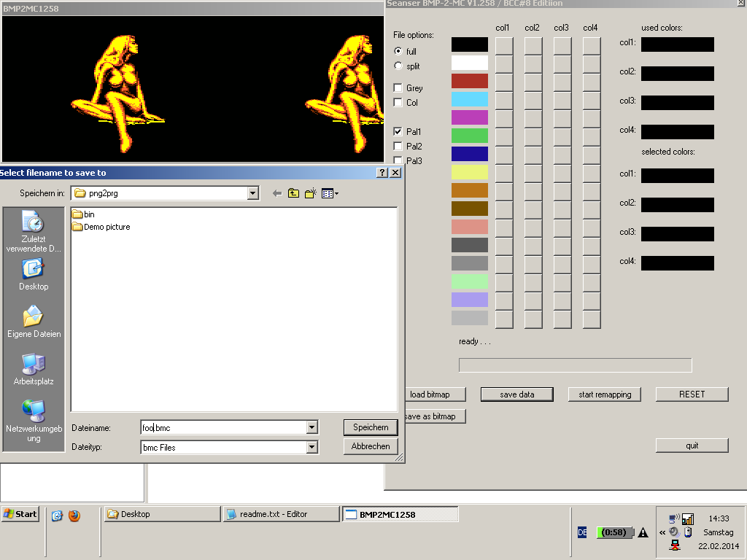Screen dimensions: 747x560
Task: Switch to readme.txt Editor taskbar item
Action: point(281,514)
